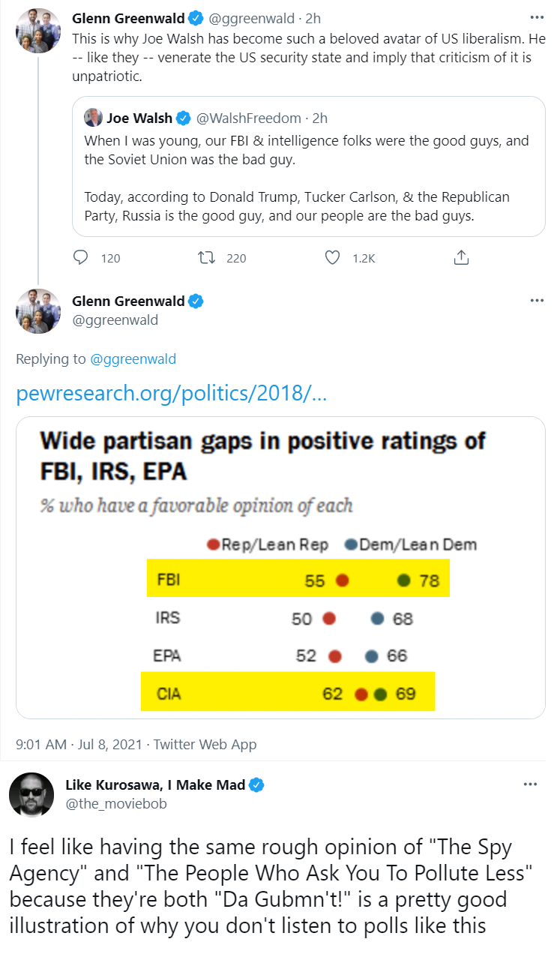The height and width of the screenshot is (954, 560).
Task: Open Glenn Greenwald's top profile picture
Action: pos(38,30)
